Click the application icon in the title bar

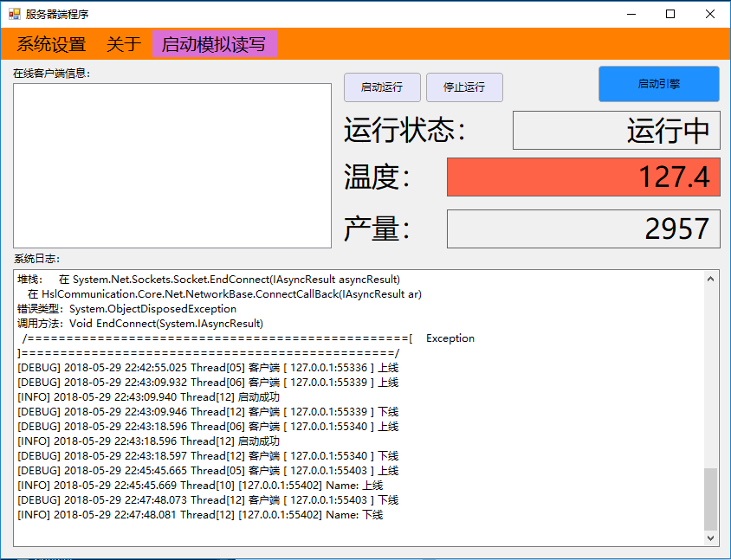tap(15, 14)
